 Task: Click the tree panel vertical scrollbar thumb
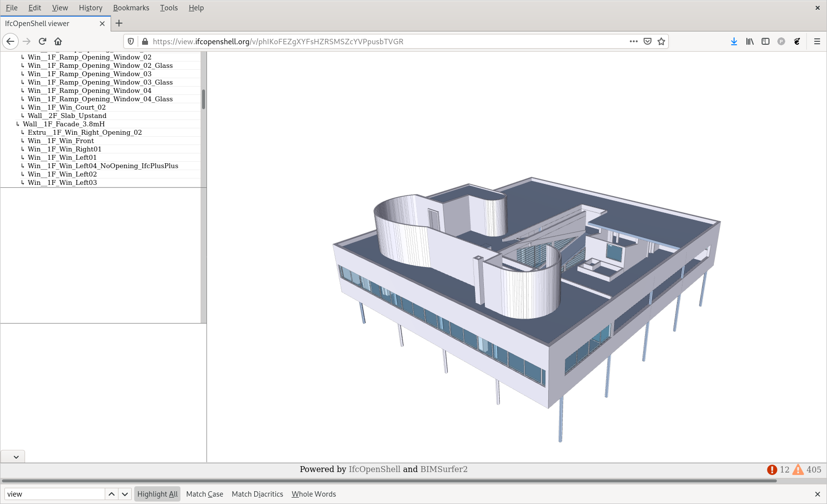(x=204, y=99)
